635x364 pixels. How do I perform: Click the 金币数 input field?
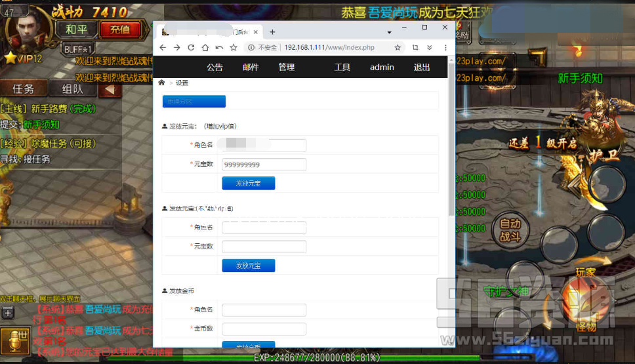(264, 329)
